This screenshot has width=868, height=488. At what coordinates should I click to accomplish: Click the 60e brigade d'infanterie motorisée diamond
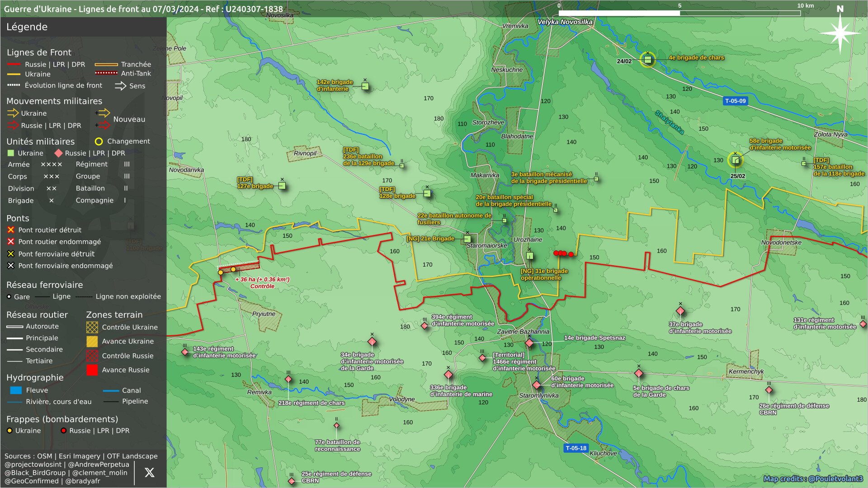tap(537, 385)
